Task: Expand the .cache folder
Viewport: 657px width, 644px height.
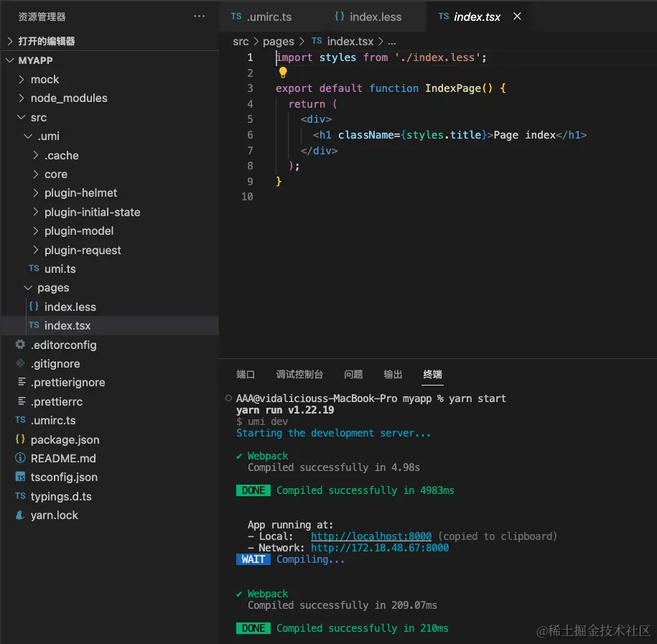Action: click(x=36, y=156)
